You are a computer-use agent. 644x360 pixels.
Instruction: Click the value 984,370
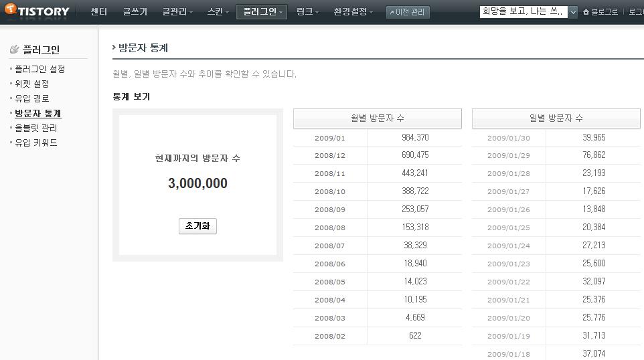click(415, 138)
